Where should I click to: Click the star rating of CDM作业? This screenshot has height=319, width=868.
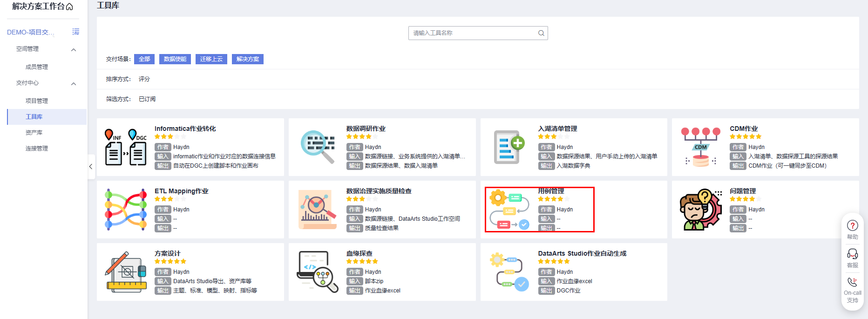pyautogui.click(x=746, y=136)
